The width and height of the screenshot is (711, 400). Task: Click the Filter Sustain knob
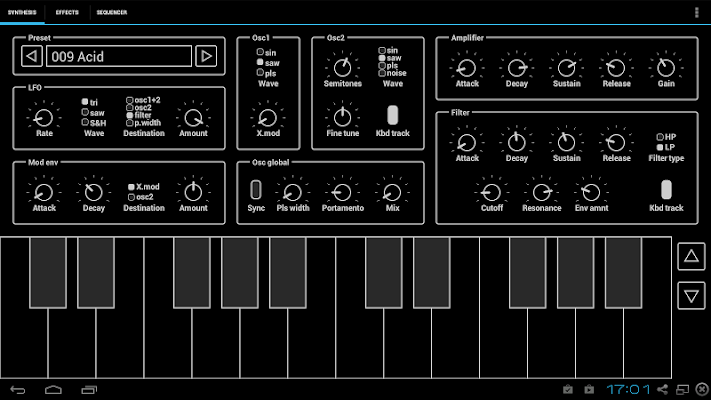566,143
